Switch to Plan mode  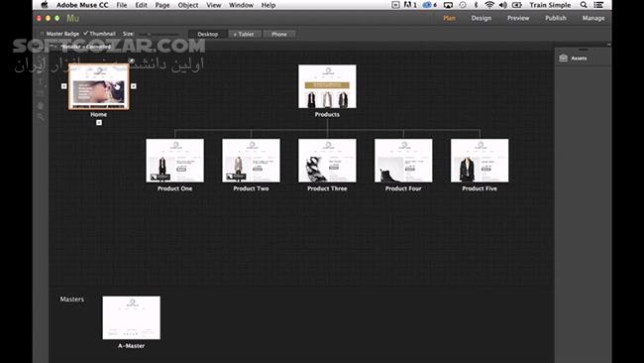(450, 18)
